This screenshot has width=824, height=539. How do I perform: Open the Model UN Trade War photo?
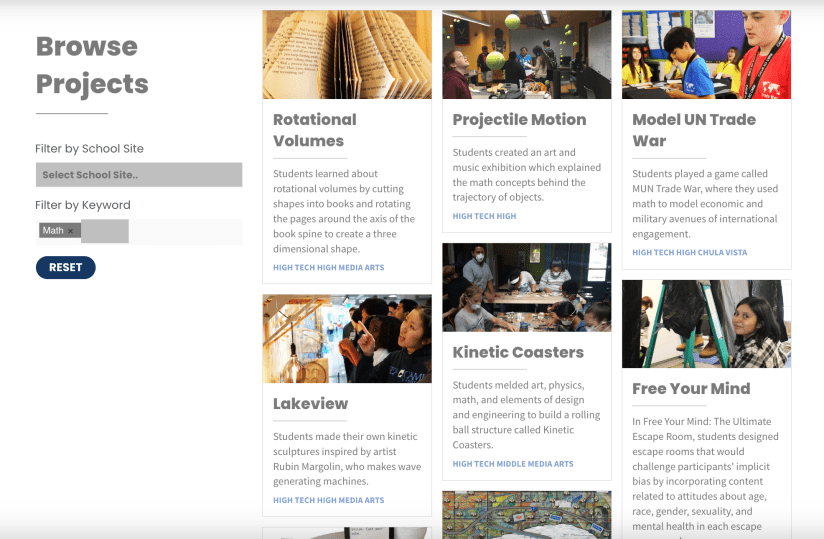(x=706, y=55)
